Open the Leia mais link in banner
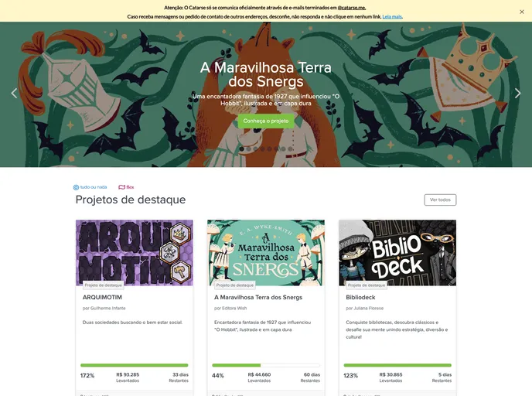532x396 pixels. tap(392, 16)
